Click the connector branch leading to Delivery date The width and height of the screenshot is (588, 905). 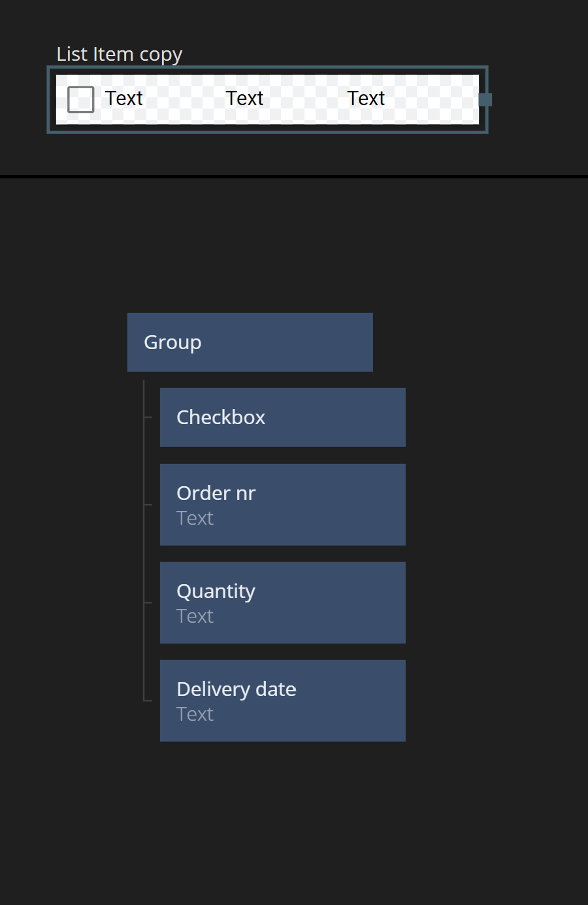[148, 700]
